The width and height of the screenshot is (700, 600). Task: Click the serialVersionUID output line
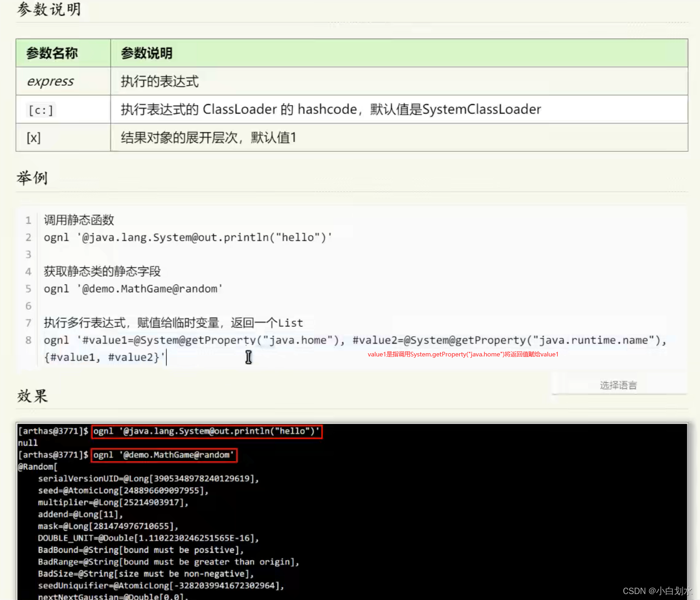pos(149,479)
